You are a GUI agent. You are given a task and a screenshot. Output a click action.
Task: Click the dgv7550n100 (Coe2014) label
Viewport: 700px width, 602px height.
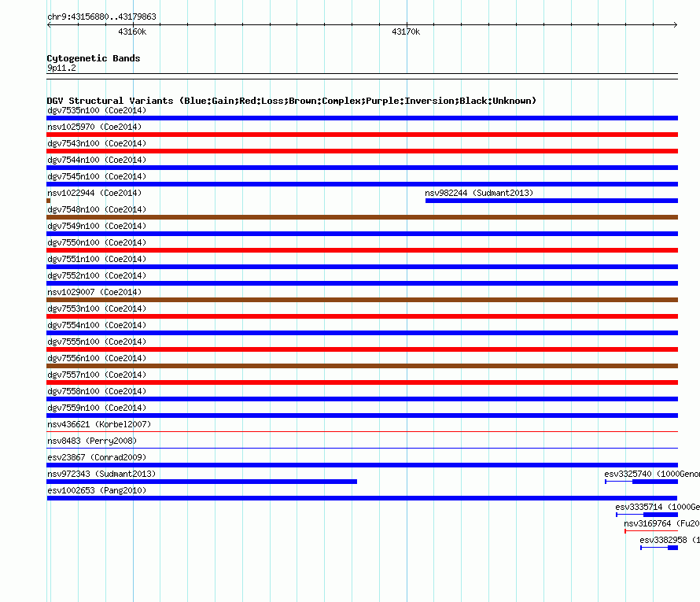pyautogui.click(x=97, y=242)
